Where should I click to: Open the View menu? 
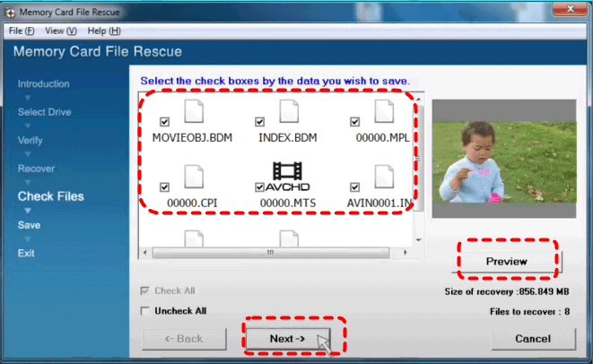(65, 30)
